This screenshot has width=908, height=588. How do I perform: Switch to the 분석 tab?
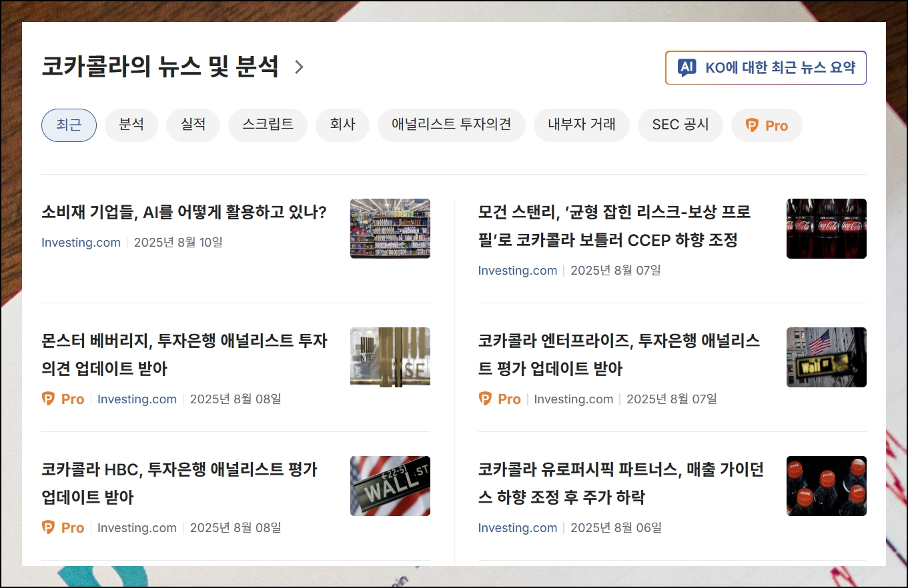131,125
